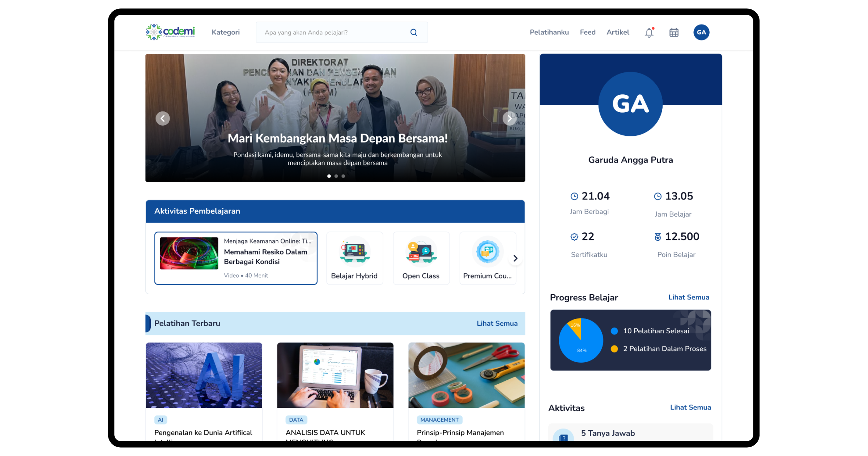Open the AI course thumbnail
868x456 pixels.
(204, 375)
